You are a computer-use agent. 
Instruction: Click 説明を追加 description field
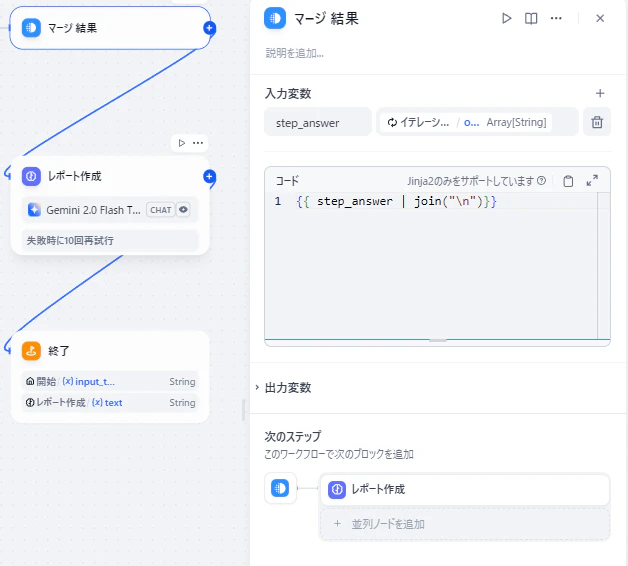click(295, 53)
